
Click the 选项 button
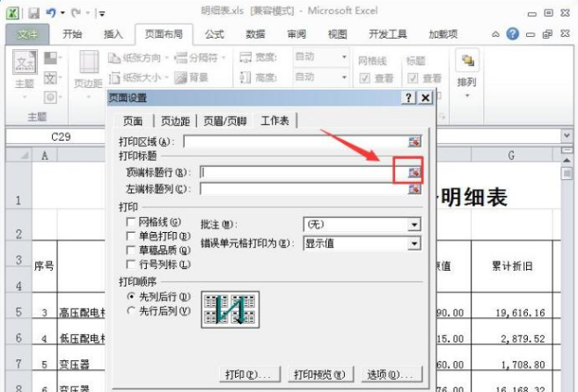391,374
